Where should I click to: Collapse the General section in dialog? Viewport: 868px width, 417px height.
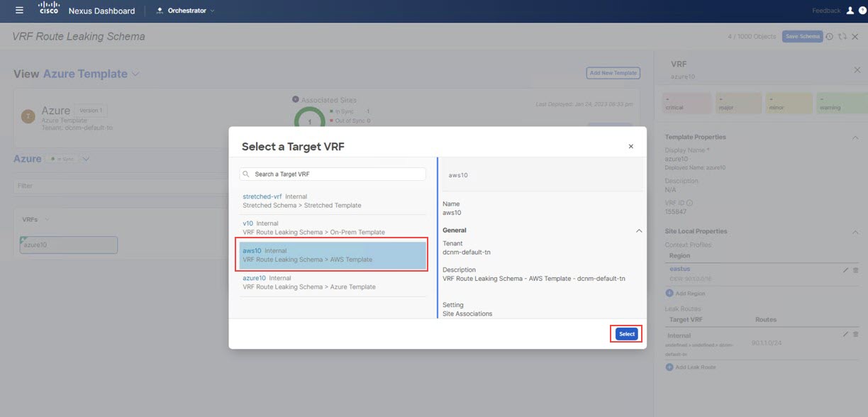pos(639,230)
